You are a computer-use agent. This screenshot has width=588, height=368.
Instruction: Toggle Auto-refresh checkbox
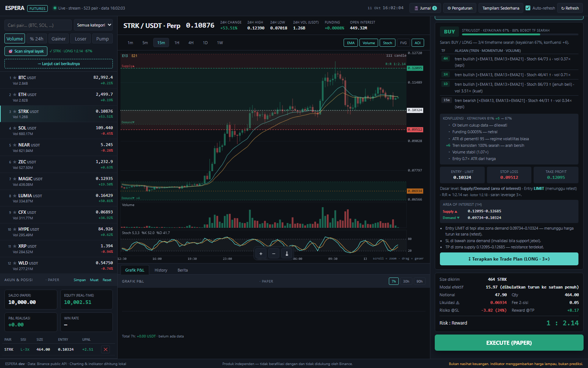click(528, 8)
